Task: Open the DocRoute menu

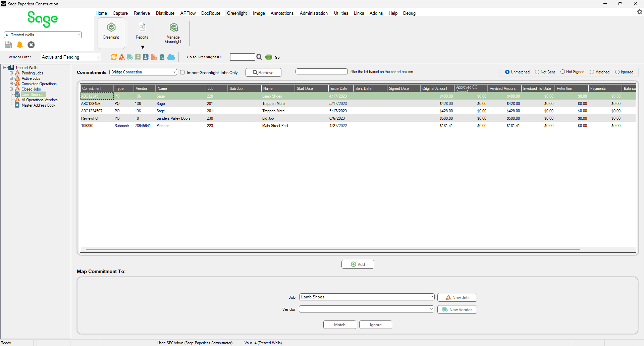Action: (211, 13)
